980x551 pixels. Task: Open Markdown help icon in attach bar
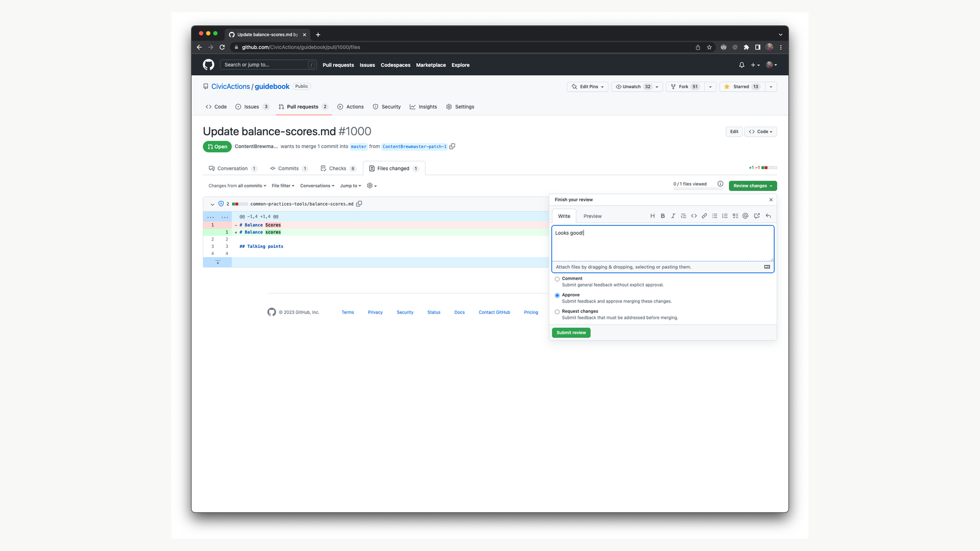(x=767, y=267)
